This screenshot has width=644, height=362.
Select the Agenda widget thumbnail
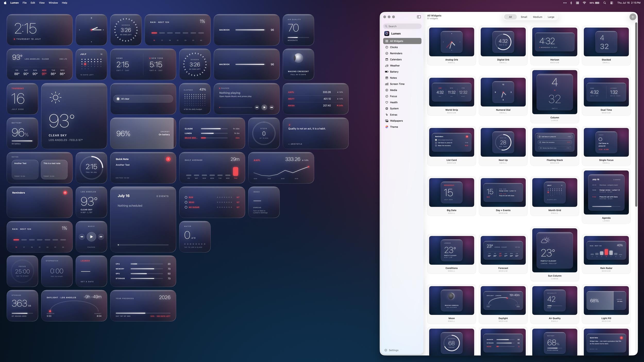pyautogui.click(x=606, y=192)
